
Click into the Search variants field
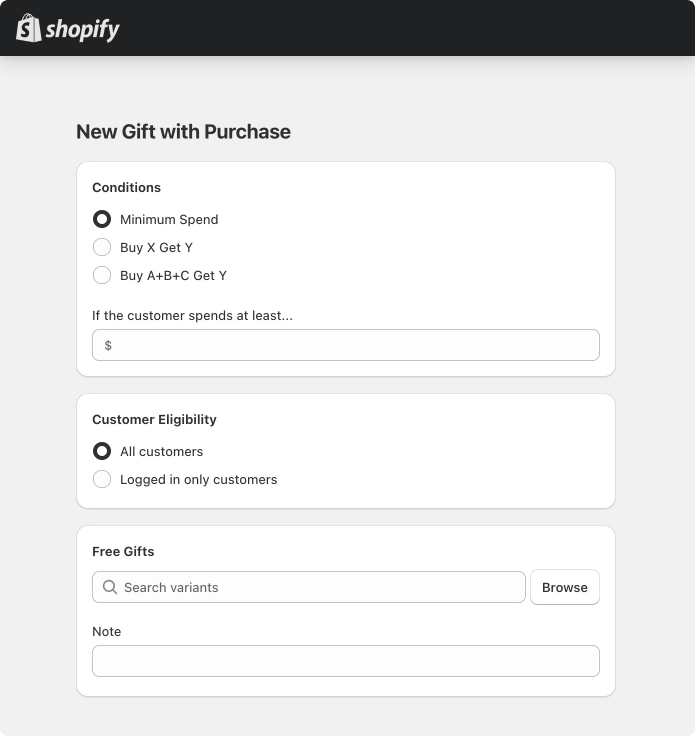(x=320, y=587)
